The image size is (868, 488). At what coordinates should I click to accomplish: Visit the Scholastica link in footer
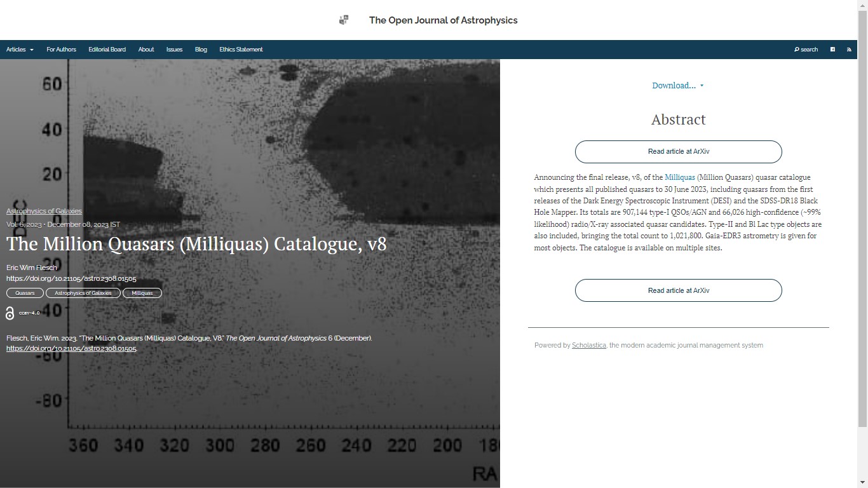(588, 346)
